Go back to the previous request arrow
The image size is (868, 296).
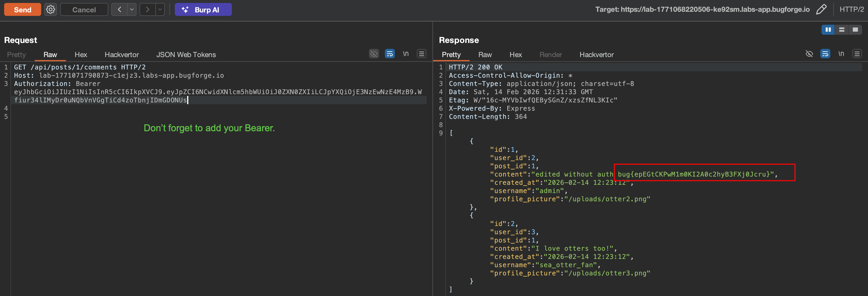coord(119,9)
